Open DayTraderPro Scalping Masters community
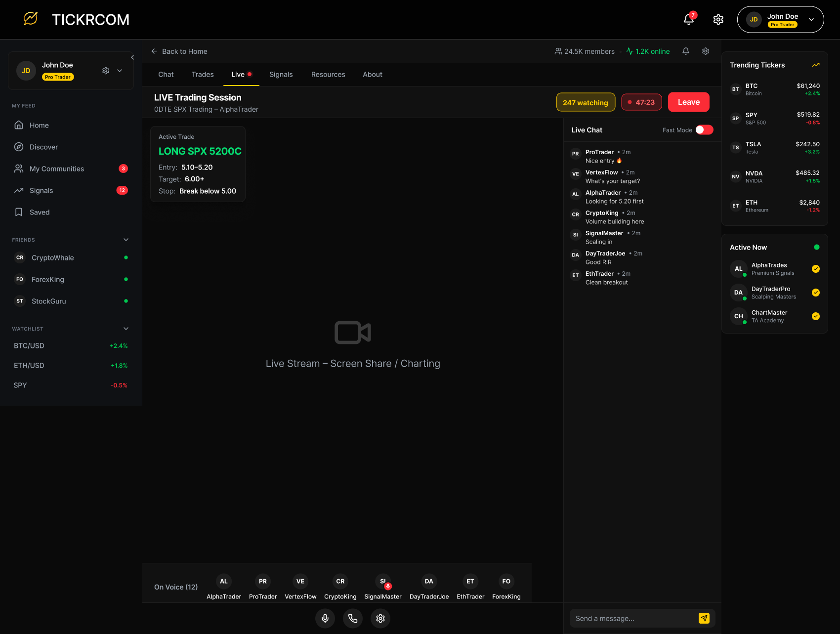The width and height of the screenshot is (840, 634). 775,293
